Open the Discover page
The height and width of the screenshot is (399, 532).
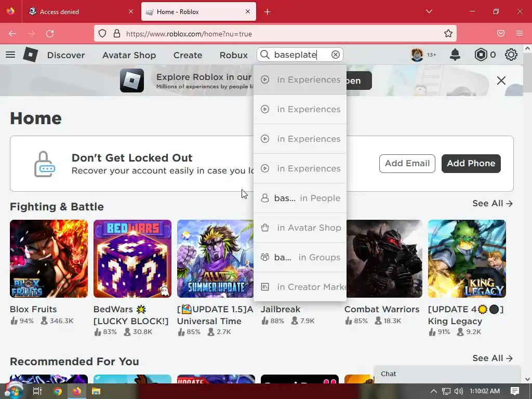coord(66,55)
